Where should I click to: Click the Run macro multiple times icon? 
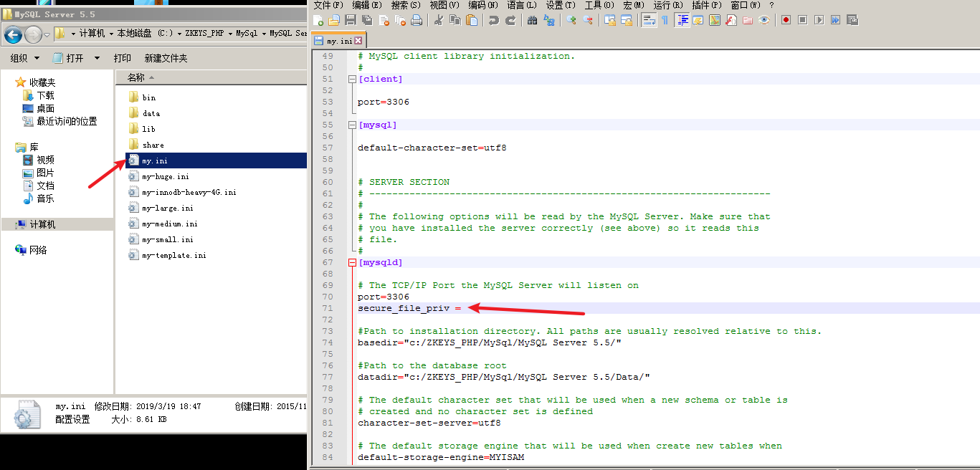[x=836, y=20]
